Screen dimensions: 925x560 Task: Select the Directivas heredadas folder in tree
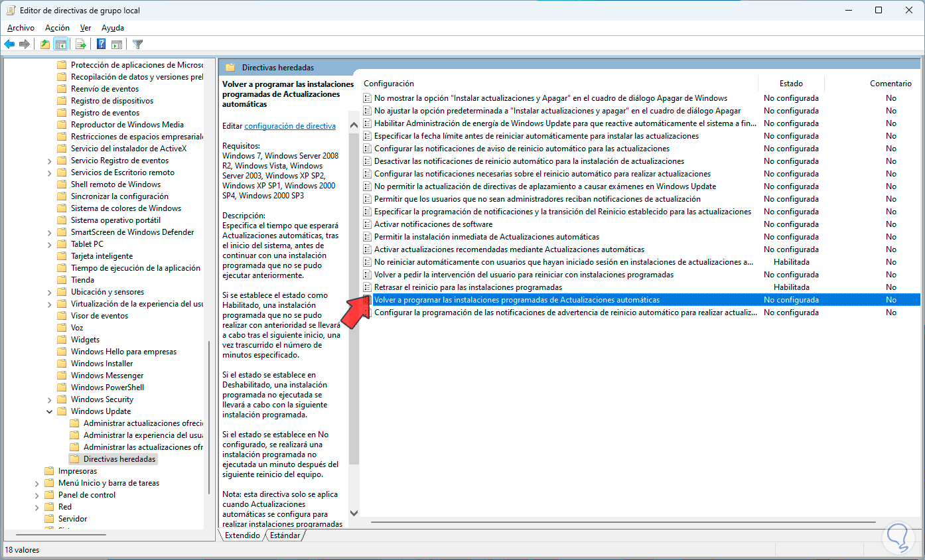[119, 459]
